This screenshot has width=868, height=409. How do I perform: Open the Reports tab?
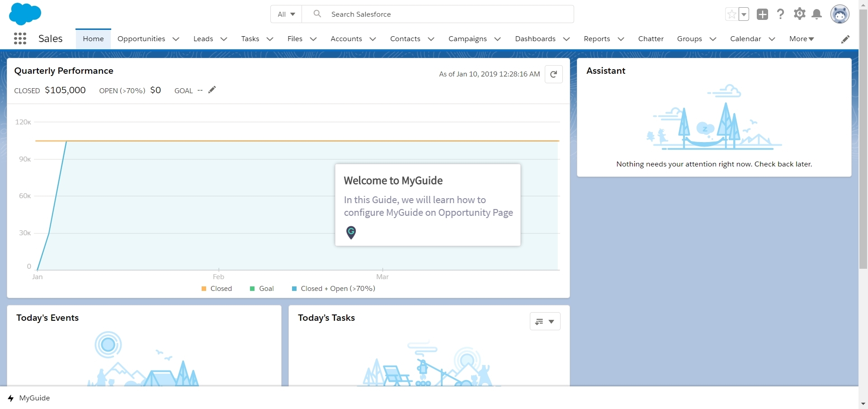point(597,39)
